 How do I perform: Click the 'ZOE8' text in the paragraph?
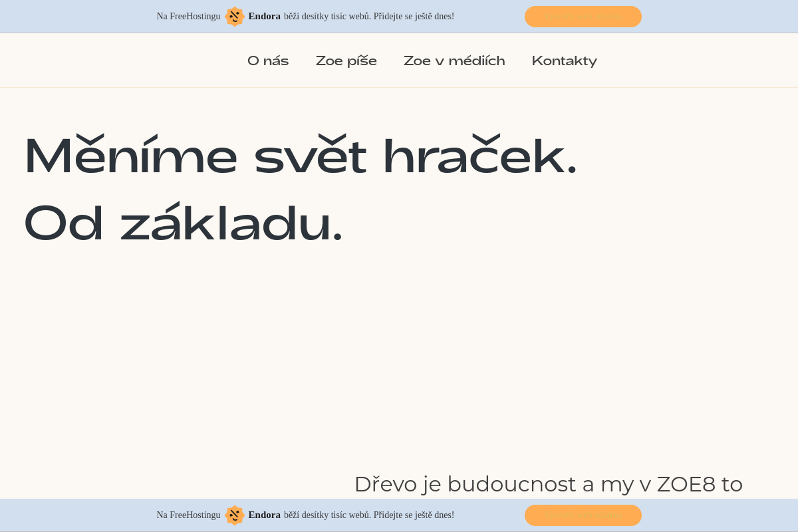click(686, 484)
